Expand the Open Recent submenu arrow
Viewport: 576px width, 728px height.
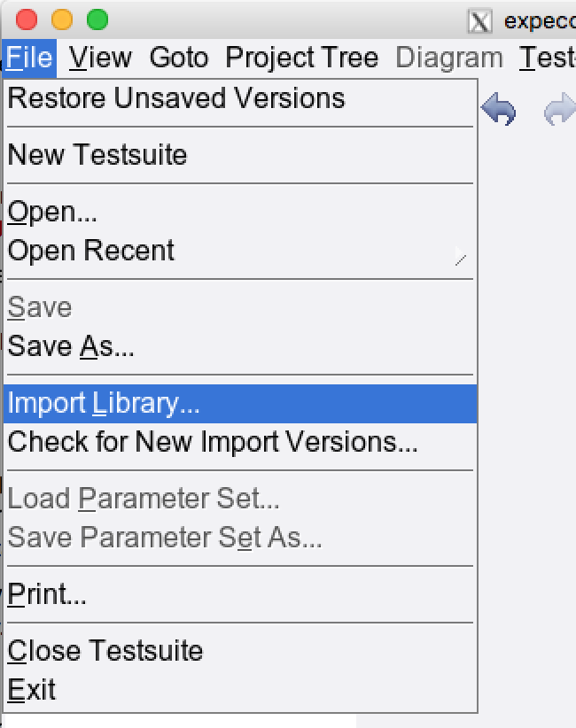click(460, 257)
